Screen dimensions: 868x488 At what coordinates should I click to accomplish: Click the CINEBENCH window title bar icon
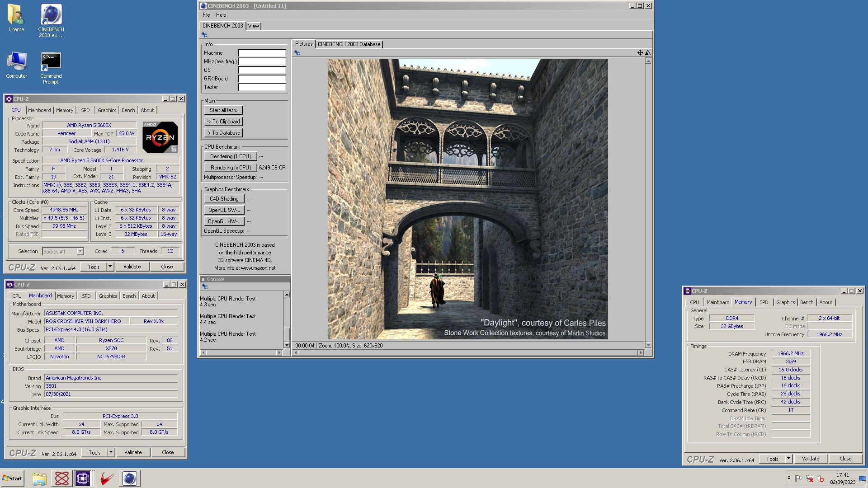203,6
